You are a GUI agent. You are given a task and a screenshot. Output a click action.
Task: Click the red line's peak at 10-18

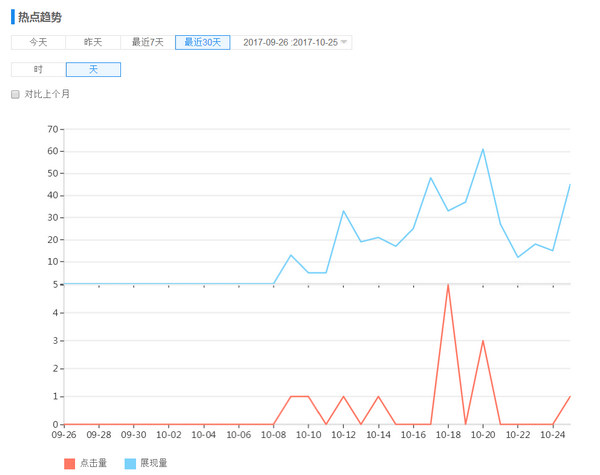coord(448,285)
